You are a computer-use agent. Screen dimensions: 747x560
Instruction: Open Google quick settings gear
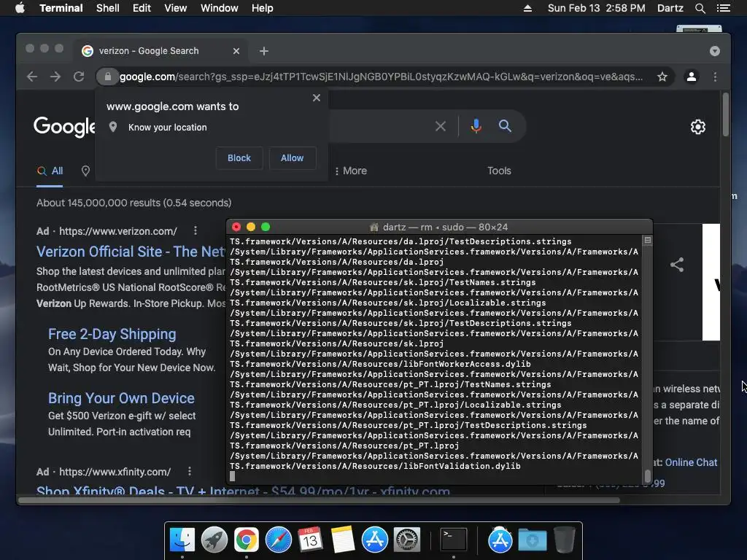point(698,127)
